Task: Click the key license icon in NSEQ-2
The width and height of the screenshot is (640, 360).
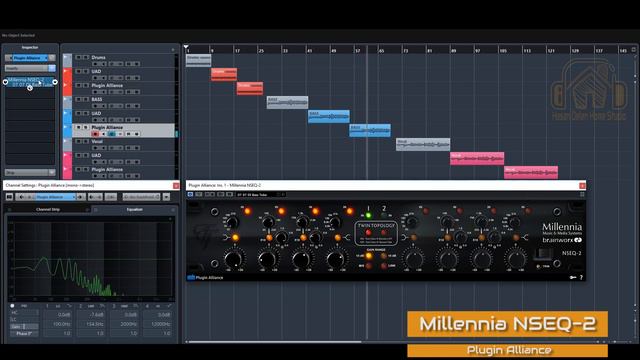Action: pyautogui.click(x=573, y=278)
